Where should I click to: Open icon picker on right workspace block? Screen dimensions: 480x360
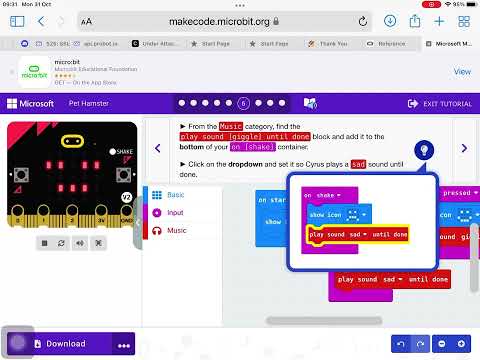[x=468, y=215]
